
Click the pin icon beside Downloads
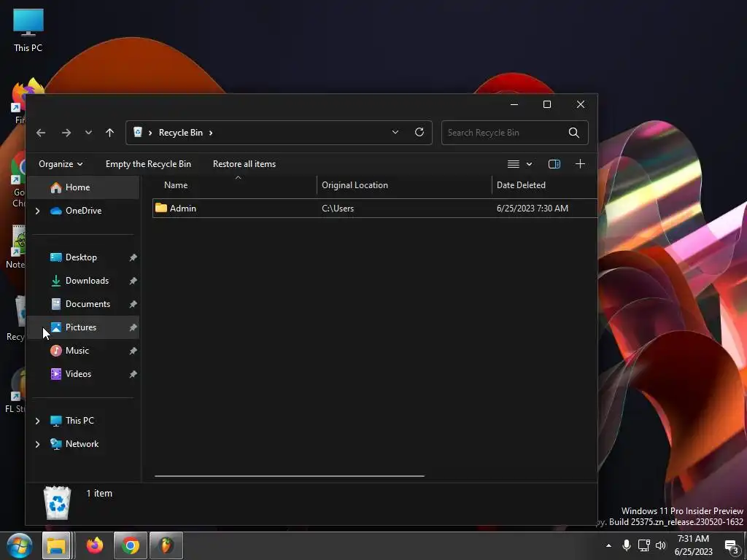point(133,281)
